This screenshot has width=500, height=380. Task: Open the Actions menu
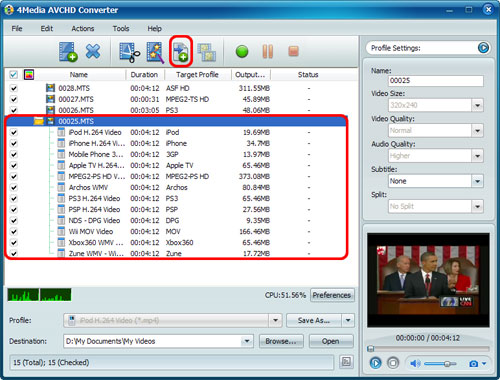coord(83,28)
